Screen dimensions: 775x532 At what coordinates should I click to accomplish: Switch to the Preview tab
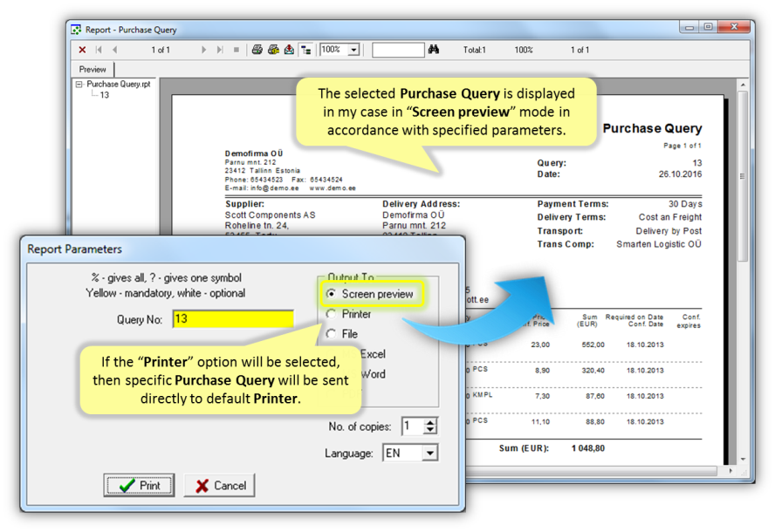pyautogui.click(x=93, y=69)
